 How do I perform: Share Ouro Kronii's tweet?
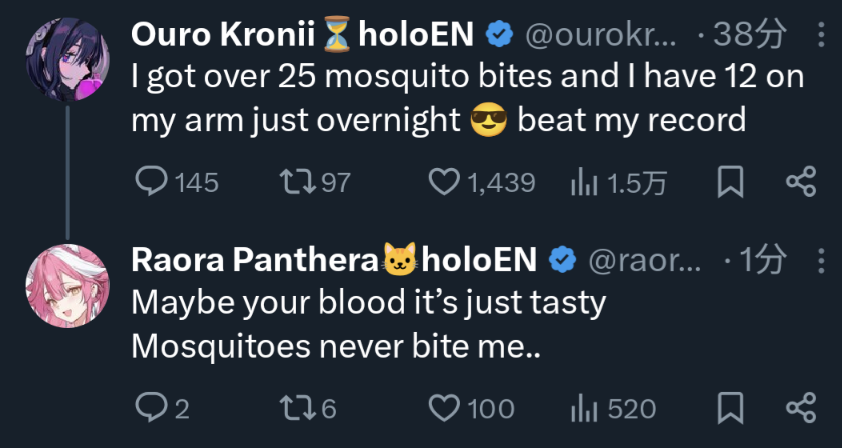(801, 182)
